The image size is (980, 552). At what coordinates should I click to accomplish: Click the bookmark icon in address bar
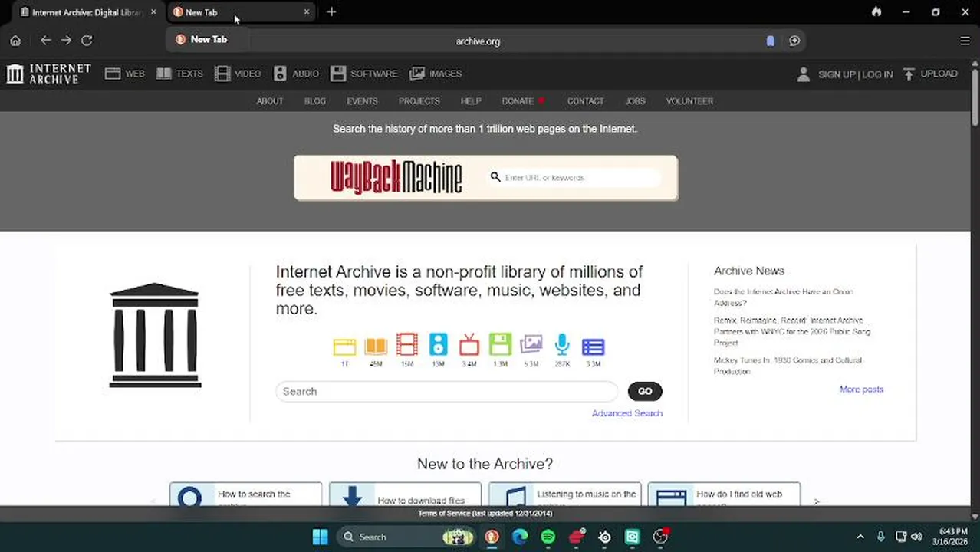coord(771,41)
